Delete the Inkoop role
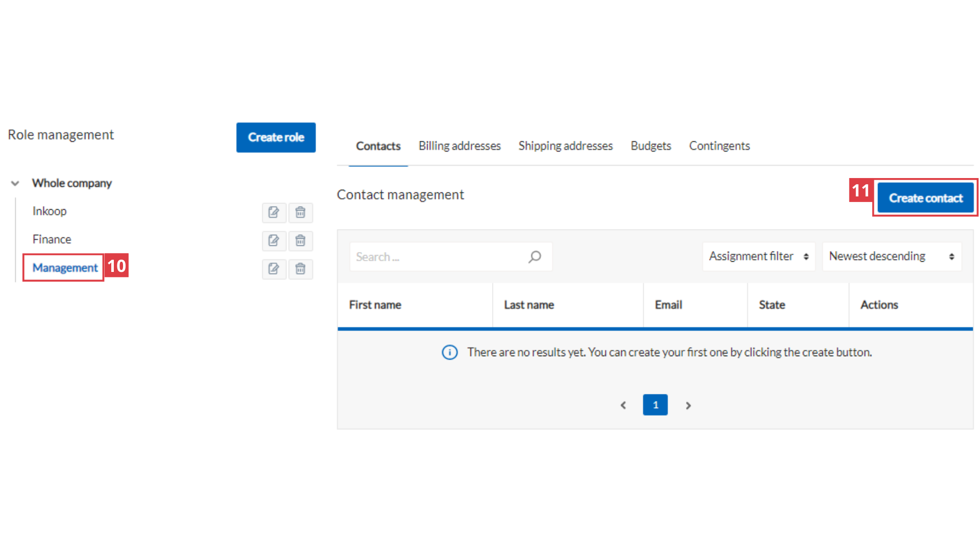Viewport: 980px width, 551px height. (301, 212)
